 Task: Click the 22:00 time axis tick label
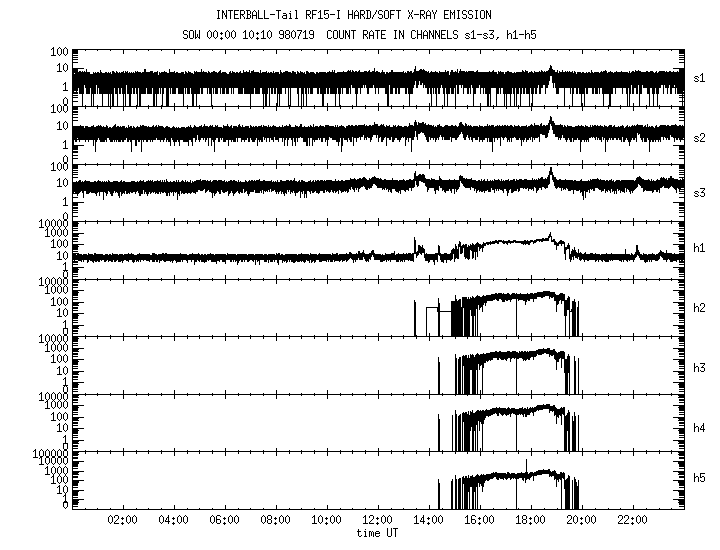pos(633,521)
